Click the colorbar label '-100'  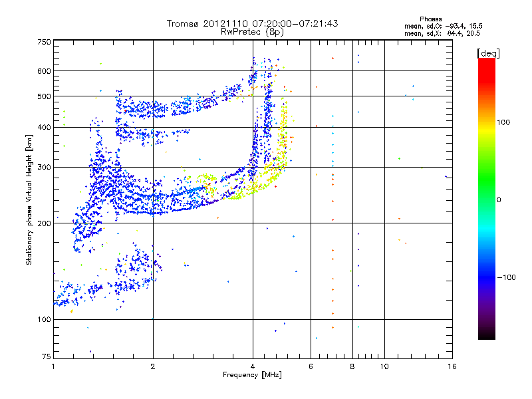tap(506, 277)
